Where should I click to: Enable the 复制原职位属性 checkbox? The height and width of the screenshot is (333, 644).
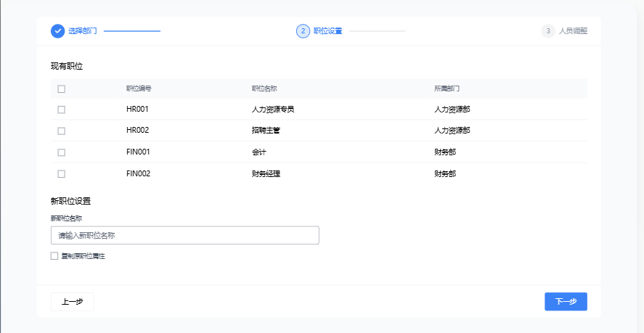tap(54, 256)
